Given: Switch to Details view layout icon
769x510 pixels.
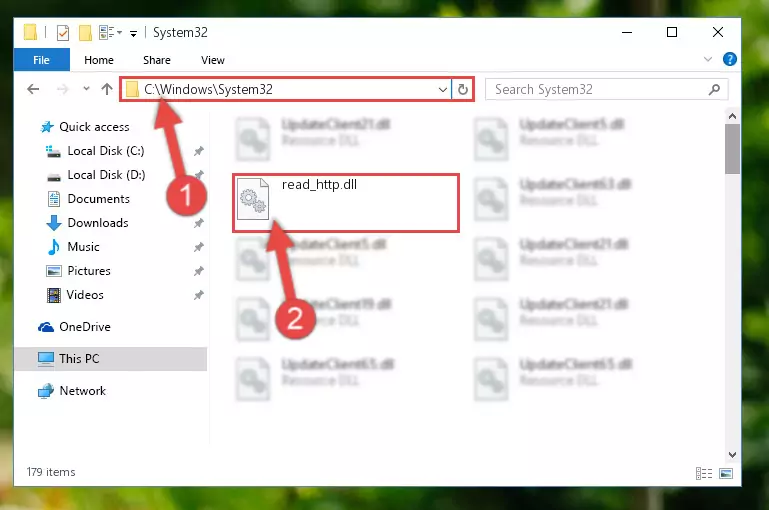Looking at the screenshot, I should pos(704,473).
